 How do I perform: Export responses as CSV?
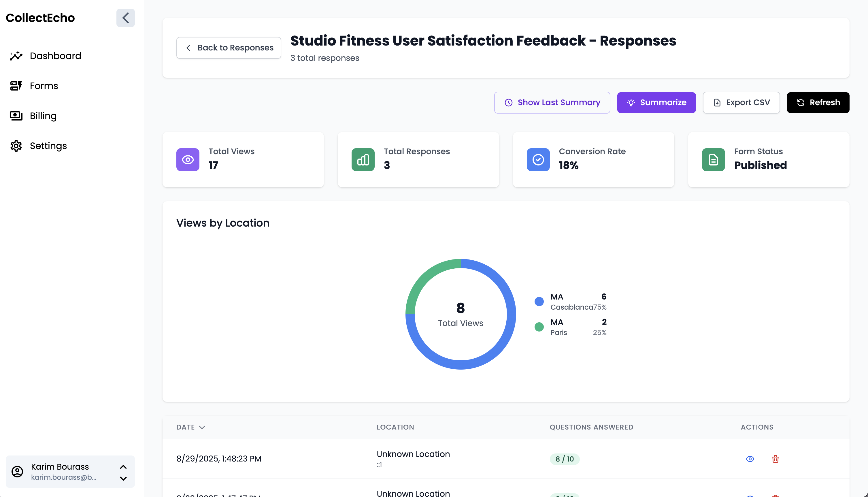pyautogui.click(x=741, y=102)
